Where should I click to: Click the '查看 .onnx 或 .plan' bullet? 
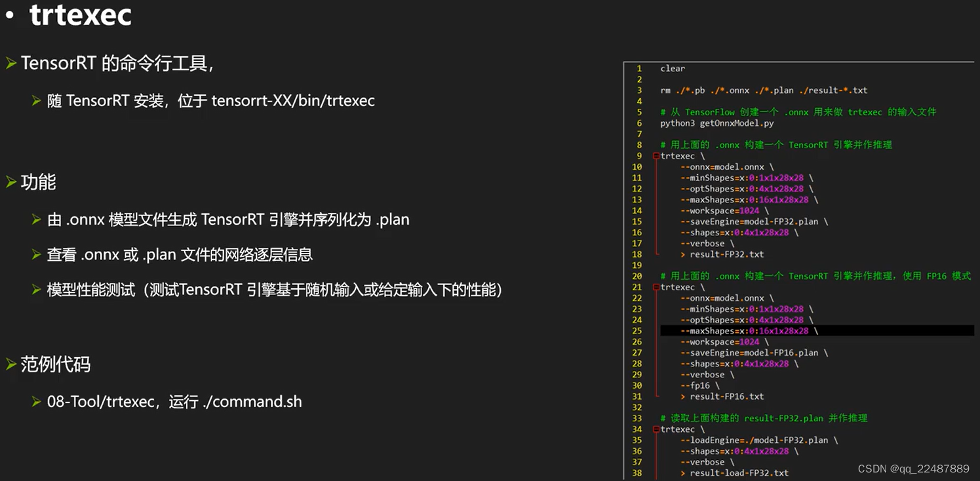tap(180, 254)
